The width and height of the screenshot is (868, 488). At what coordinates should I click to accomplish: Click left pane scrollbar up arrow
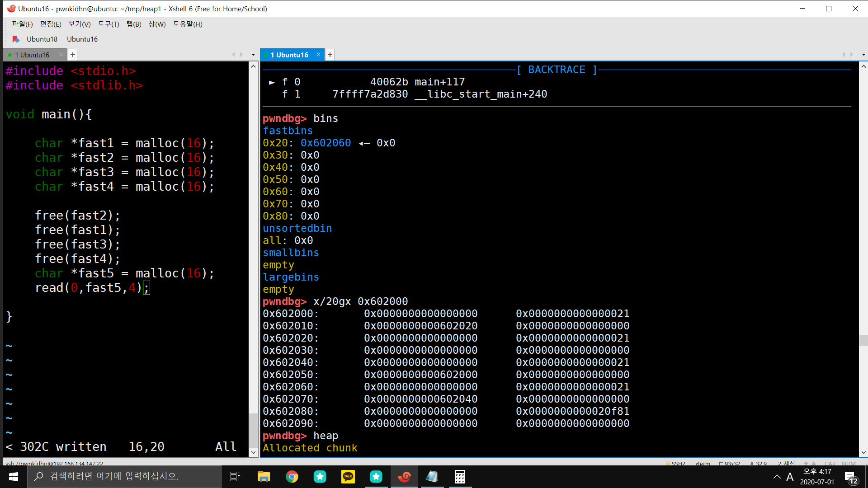click(254, 66)
